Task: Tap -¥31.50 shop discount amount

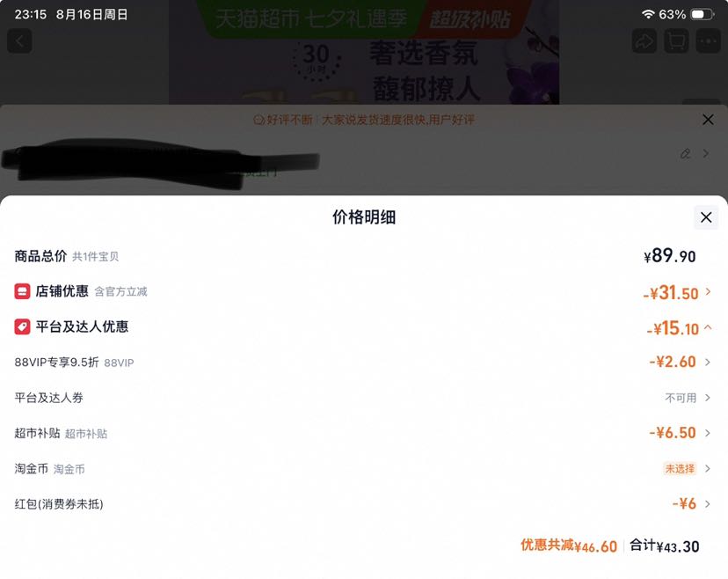Action: [671, 293]
